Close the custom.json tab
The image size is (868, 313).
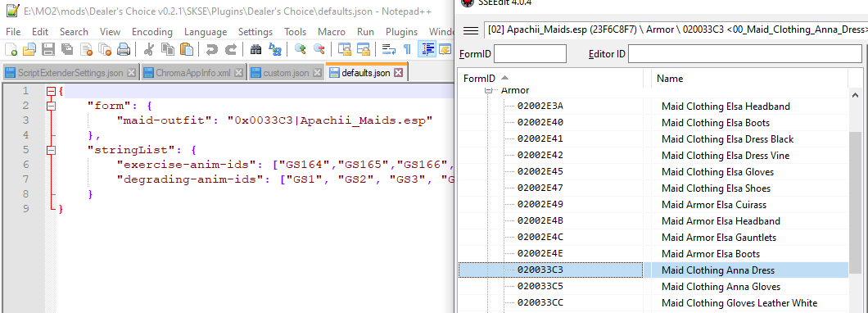click(317, 73)
